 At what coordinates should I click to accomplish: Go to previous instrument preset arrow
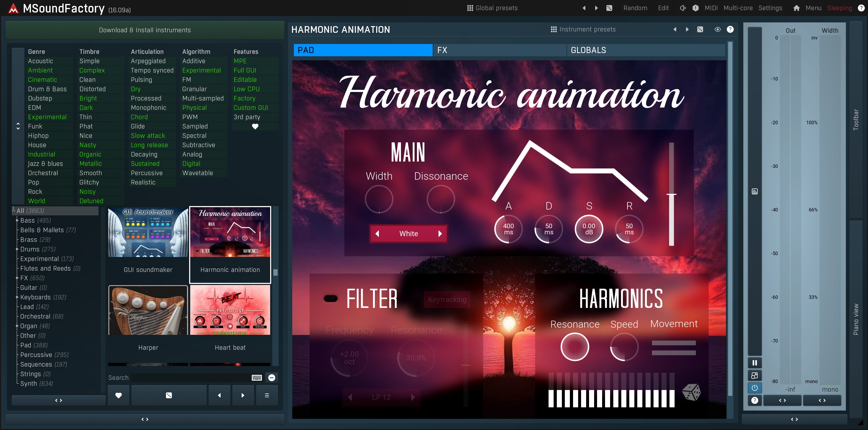tap(675, 29)
